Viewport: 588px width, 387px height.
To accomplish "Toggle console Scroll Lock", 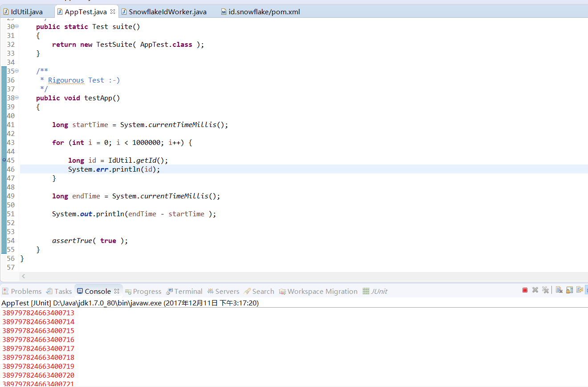I will (x=569, y=290).
